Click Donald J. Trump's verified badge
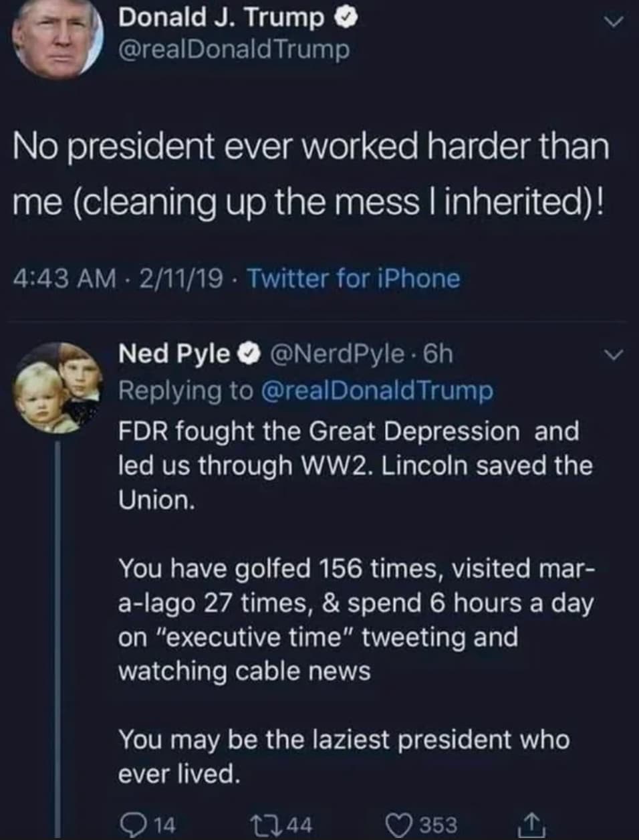Screen dimensions: 639x840 (345, 19)
